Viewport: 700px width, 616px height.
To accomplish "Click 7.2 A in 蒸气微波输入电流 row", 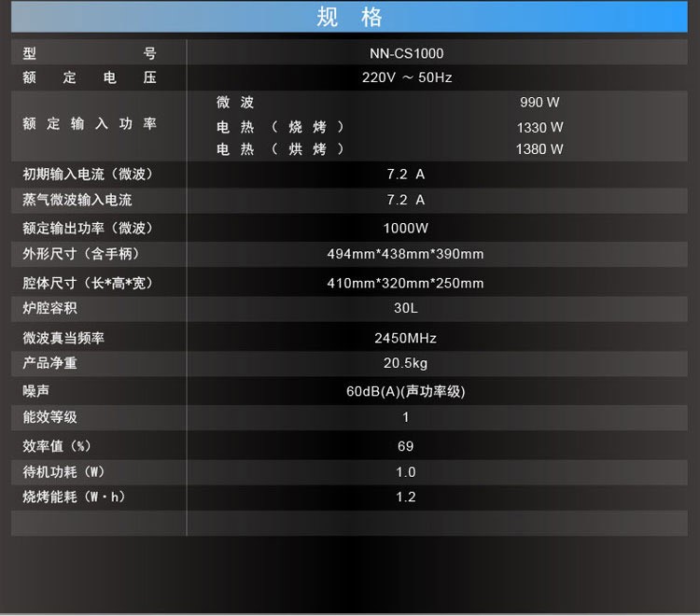I will [x=406, y=200].
